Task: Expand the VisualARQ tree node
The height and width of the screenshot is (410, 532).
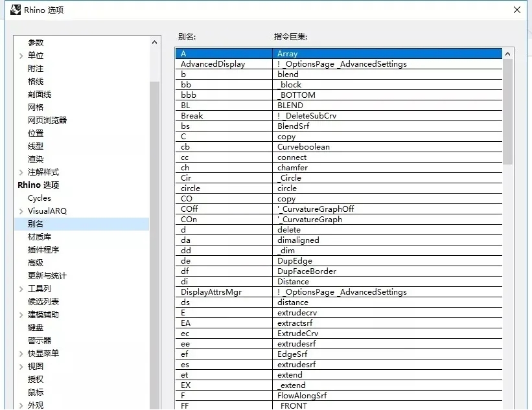Action: tap(21, 211)
